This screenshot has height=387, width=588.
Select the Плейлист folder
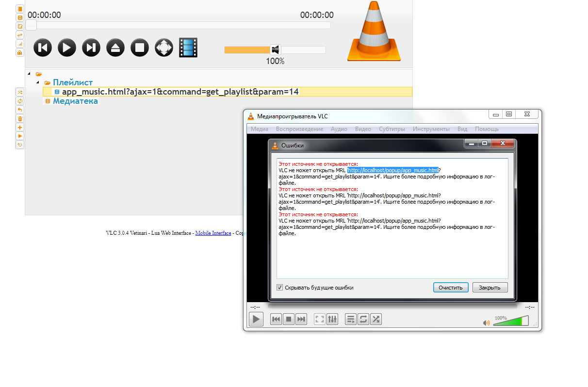(x=72, y=83)
